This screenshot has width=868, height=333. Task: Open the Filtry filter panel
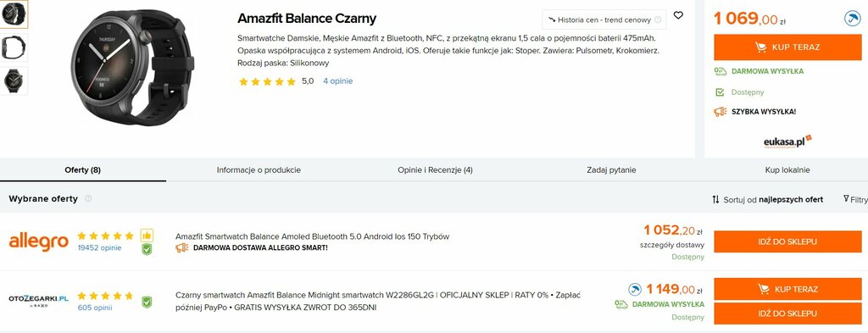[855, 199]
